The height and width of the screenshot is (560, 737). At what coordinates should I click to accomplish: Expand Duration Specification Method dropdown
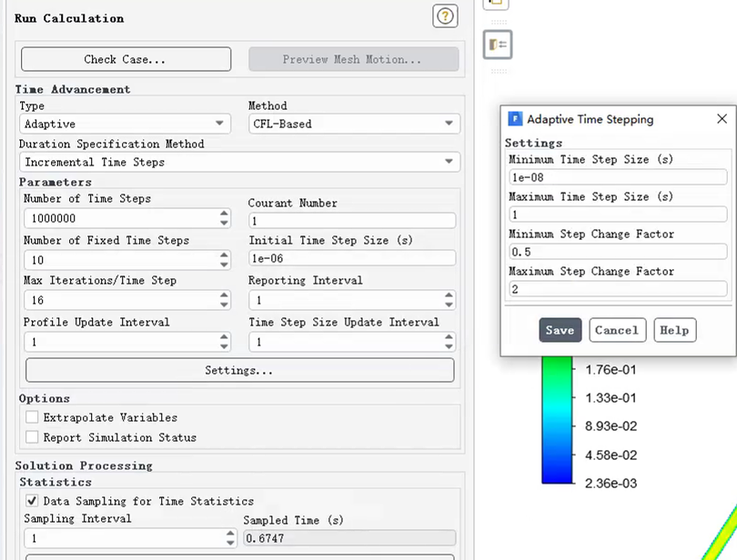click(240, 162)
